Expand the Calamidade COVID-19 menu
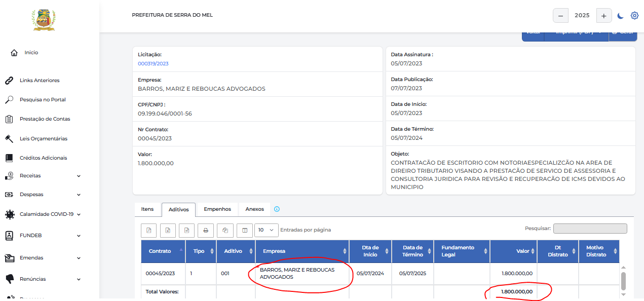Viewport: 644px width, 301px height. click(x=79, y=214)
